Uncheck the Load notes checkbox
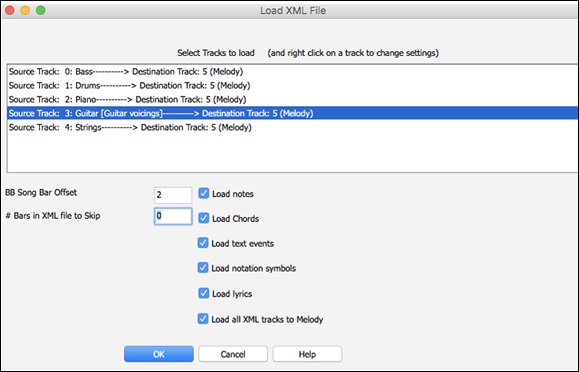 coord(203,193)
